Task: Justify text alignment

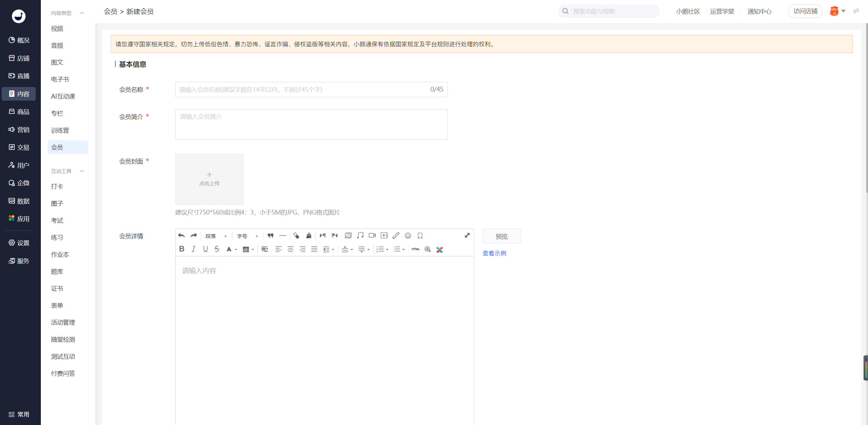Action: 315,249
